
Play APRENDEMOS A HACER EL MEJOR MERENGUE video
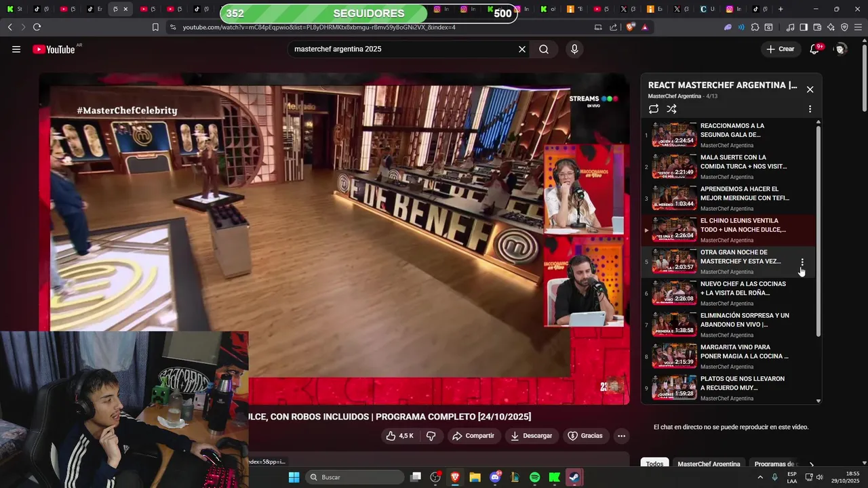click(729, 198)
